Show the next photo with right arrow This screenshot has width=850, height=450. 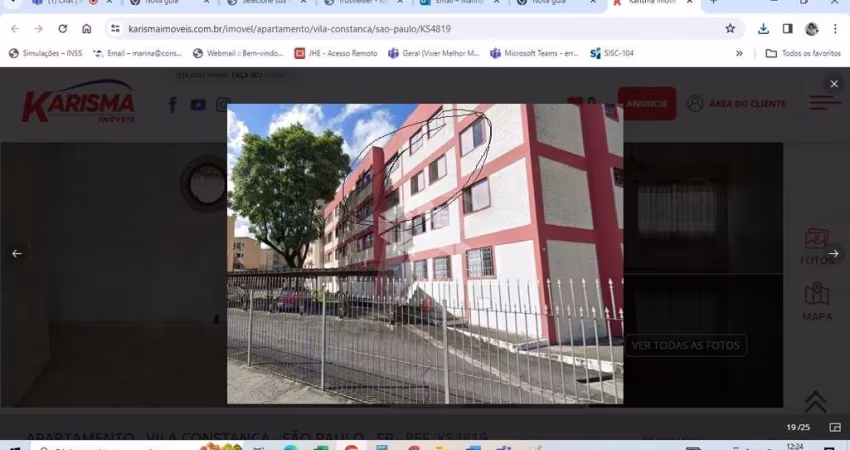(x=833, y=253)
